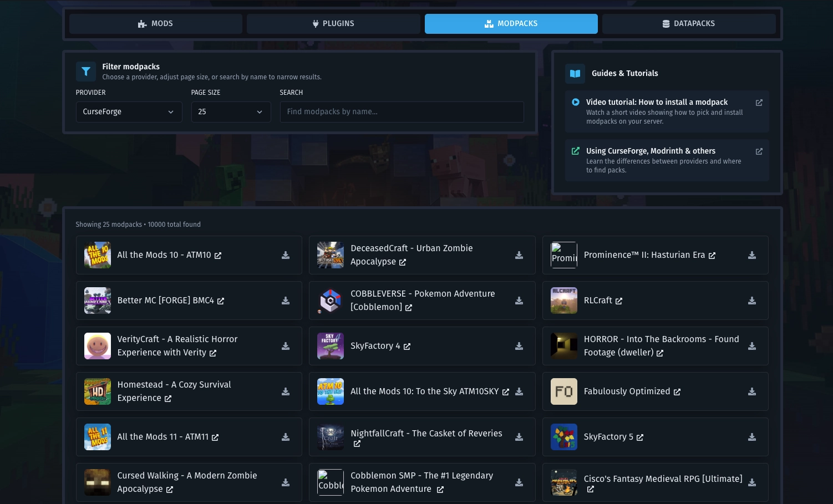
Task: Download the DeceasedCraft modpack
Action: pyautogui.click(x=519, y=255)
